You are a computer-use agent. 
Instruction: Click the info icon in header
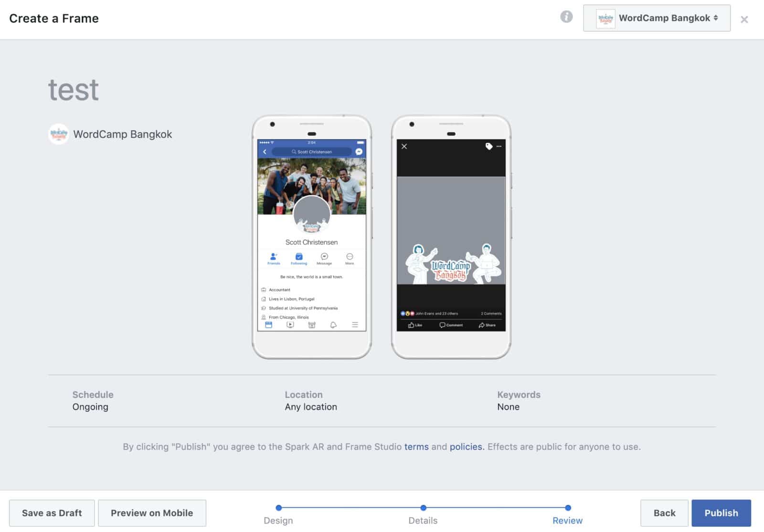[x=566, y=17]
